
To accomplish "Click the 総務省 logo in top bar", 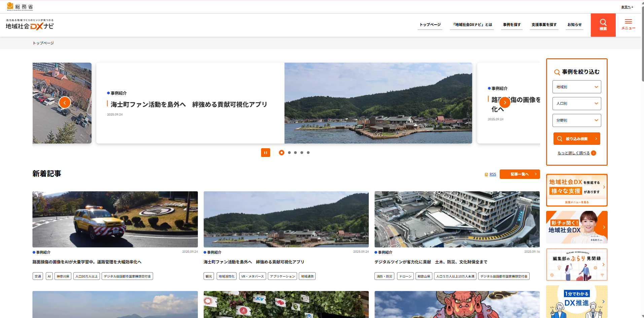I will 20,6.
